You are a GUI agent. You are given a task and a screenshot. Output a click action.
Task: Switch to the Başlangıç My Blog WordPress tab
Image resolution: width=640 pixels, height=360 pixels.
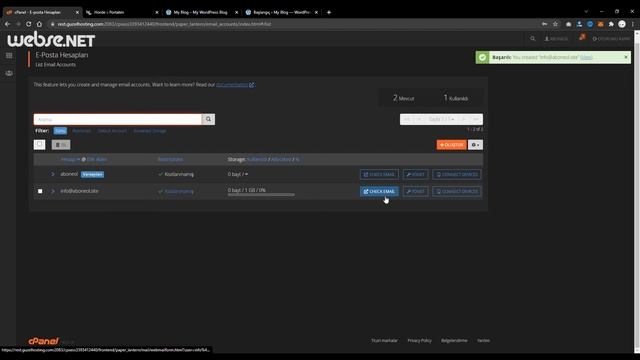[282, 12]
